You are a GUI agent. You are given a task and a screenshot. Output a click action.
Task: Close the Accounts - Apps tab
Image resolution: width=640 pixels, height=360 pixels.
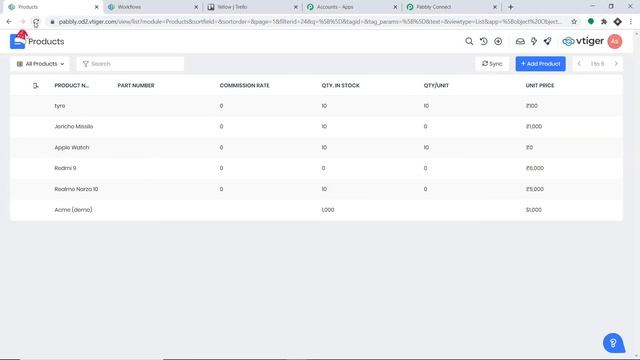coord(395,7)
